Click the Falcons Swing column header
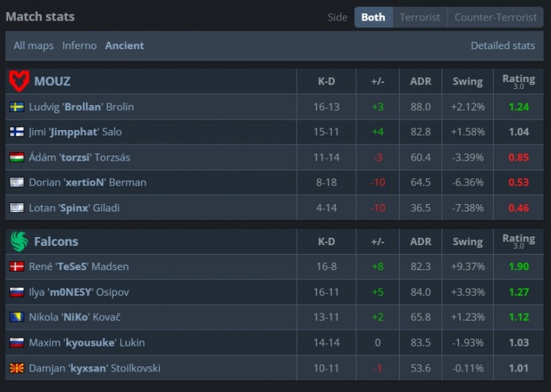This screenshot has width=551, height=392. pos(467,242)
